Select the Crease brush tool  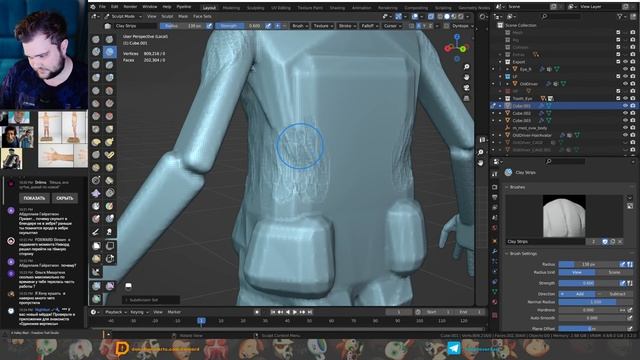pos(96,91)
